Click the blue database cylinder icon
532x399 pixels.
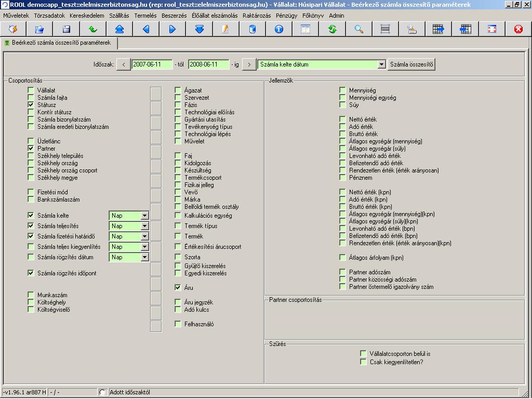[252, 29]
